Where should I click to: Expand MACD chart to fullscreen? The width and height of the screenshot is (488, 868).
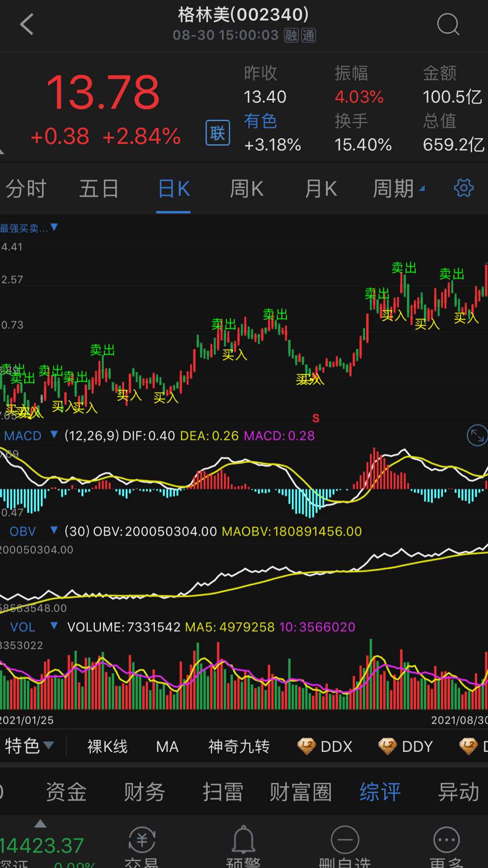477,435
